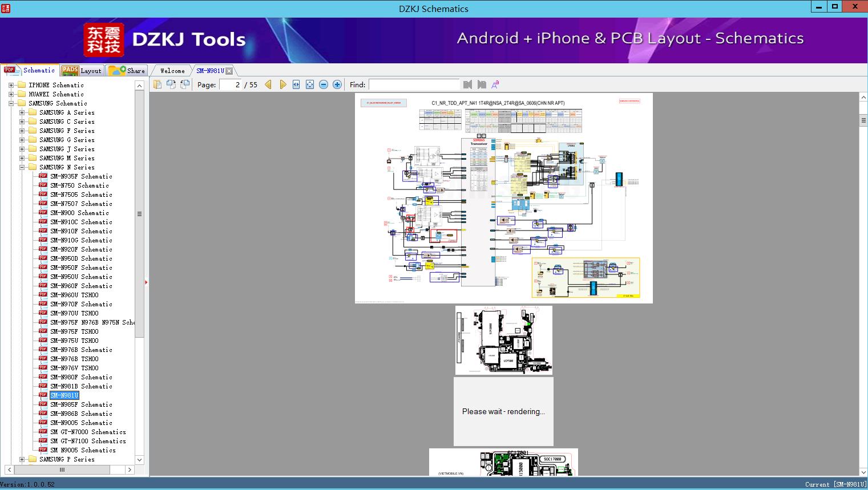Screen dimensions: 868x490
Task: Expand SAMSUNG A Series folder
Action: tap(22, 112)
